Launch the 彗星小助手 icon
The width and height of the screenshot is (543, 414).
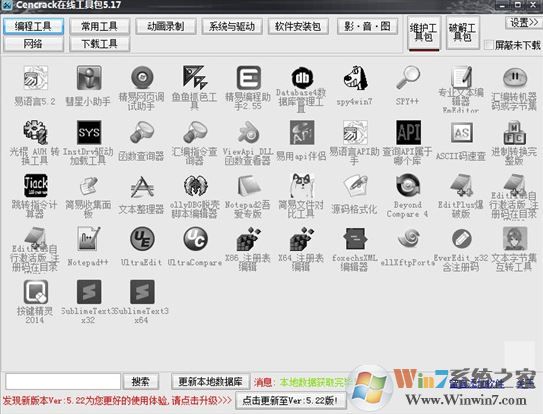coord(89,78)
